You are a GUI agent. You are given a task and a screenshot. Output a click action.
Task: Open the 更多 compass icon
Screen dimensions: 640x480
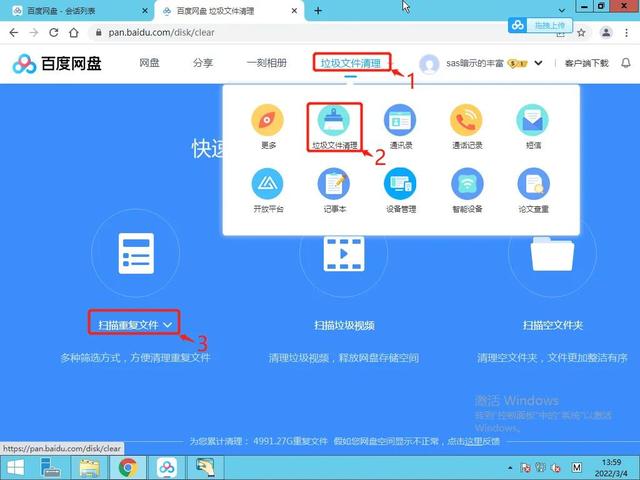[267, 120]
